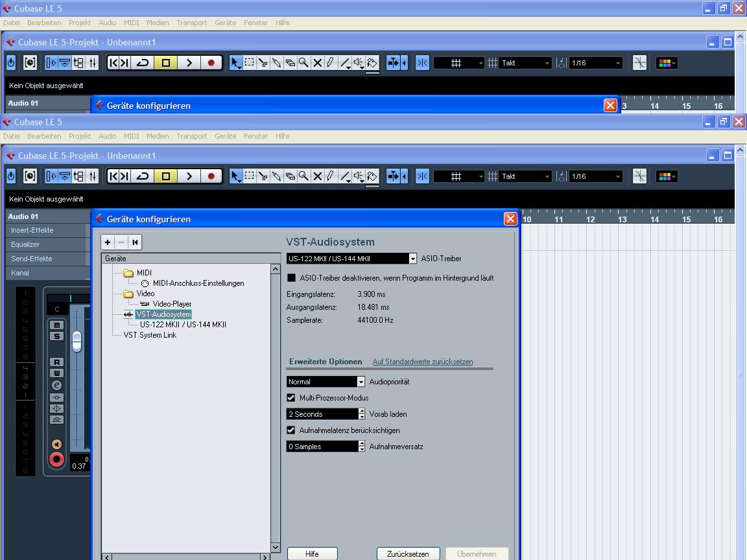Toggle the orange Monitor speaker button
This screenshot has width=747, height=560.
click(x=56, y=444)
